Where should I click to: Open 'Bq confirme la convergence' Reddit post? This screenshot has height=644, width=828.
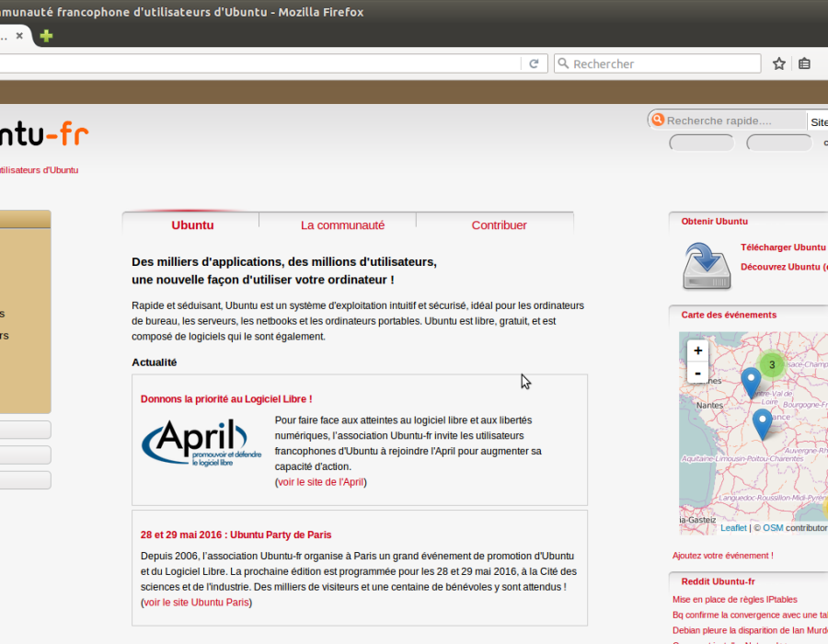point(750,615)
